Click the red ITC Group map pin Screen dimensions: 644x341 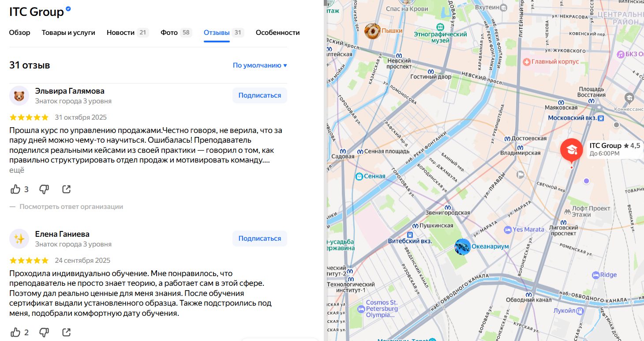(x=571, y=150)
